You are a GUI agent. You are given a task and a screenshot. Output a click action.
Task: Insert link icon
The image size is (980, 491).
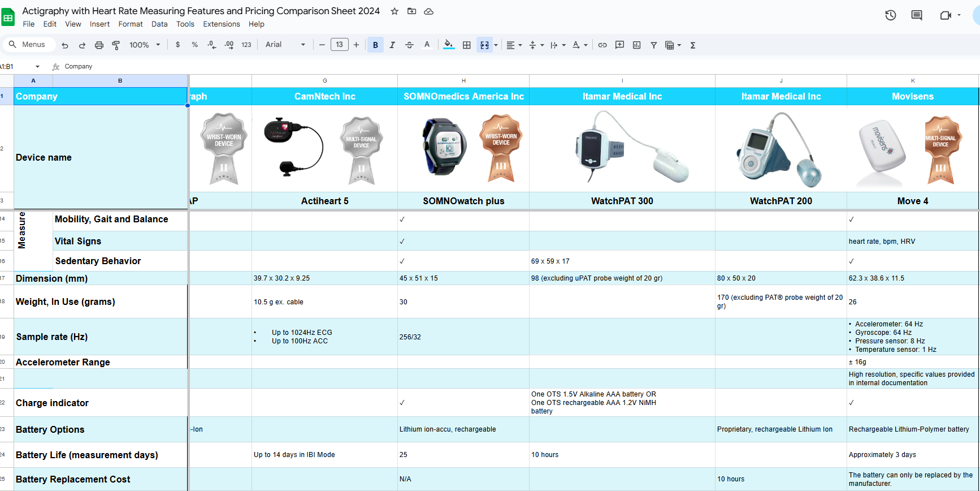[x=602, y=45]
